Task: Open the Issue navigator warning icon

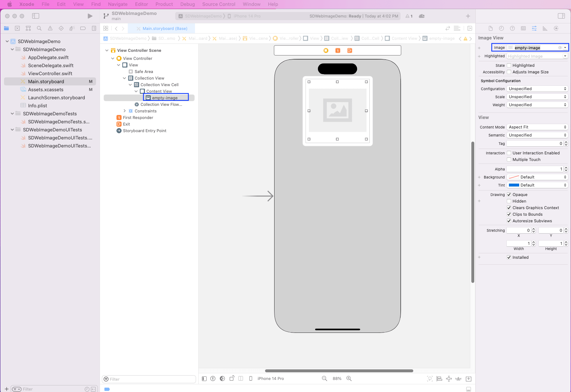Action: [x=50, y=28]
